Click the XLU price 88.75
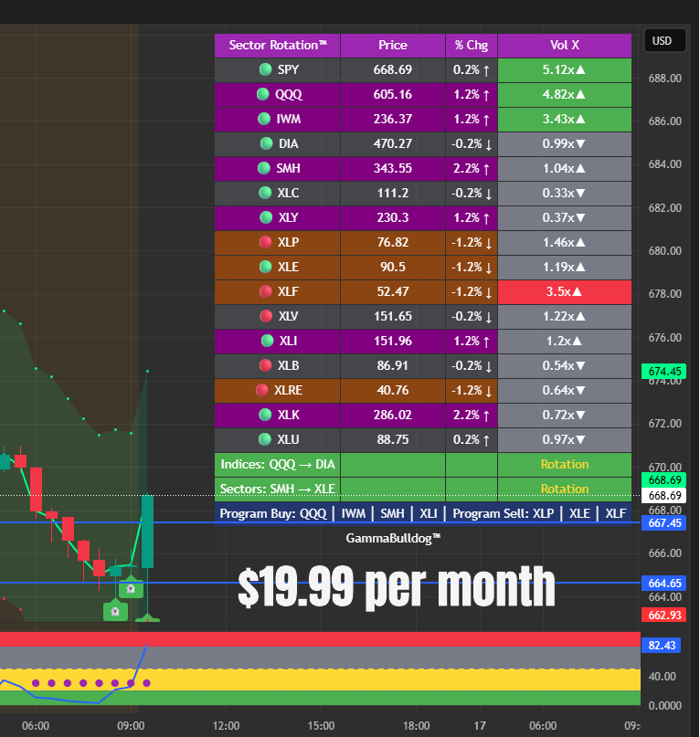This screenshot has width=700, height=737. [393, 440]
